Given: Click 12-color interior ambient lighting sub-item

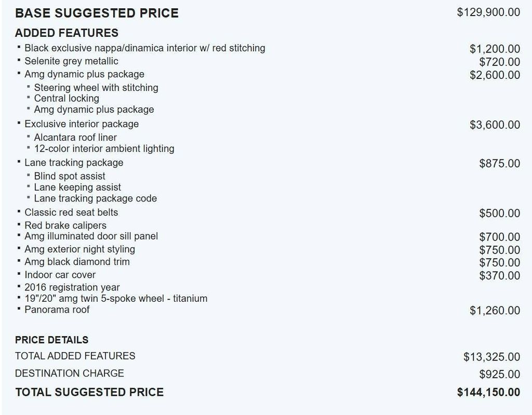Looking at the screenshot, I should [x=104, y=149].
